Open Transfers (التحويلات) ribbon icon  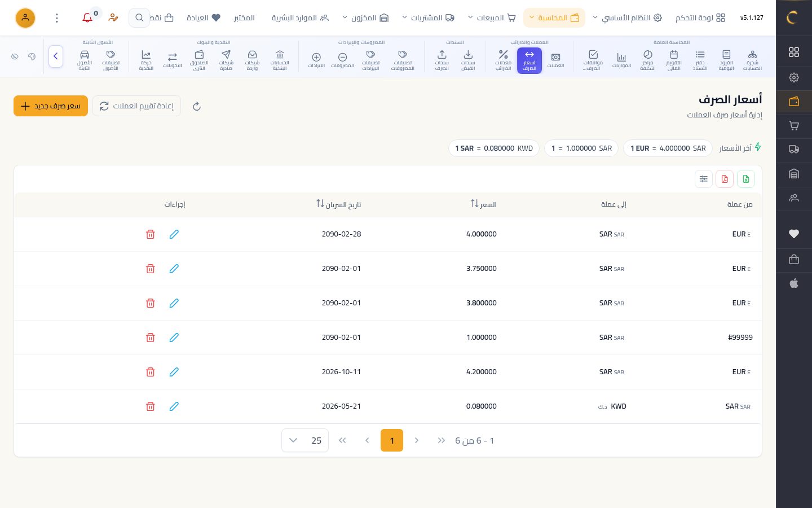(172, 60)
